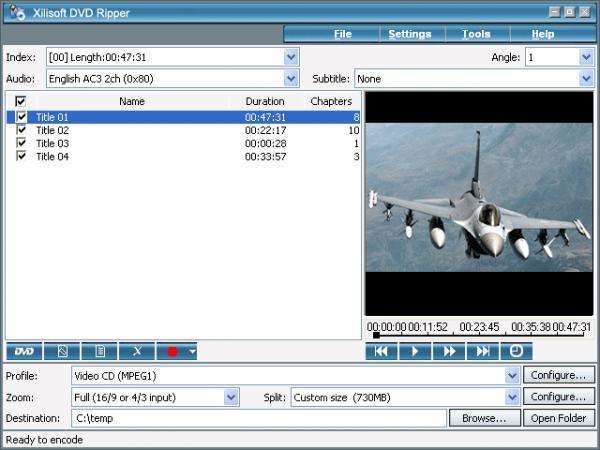
Task: Skip to previous chapter in preview player
Action: [381, 351]
